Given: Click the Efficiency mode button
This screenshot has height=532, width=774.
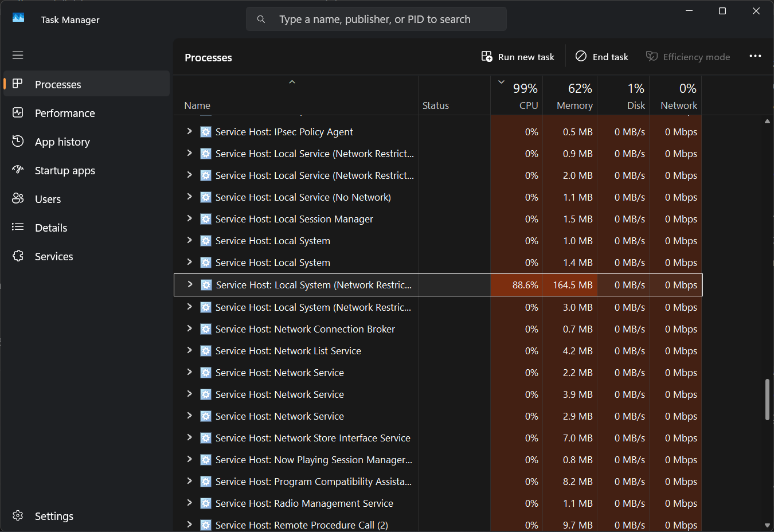Looking at the screenshot, I should (x=688, y=57).
